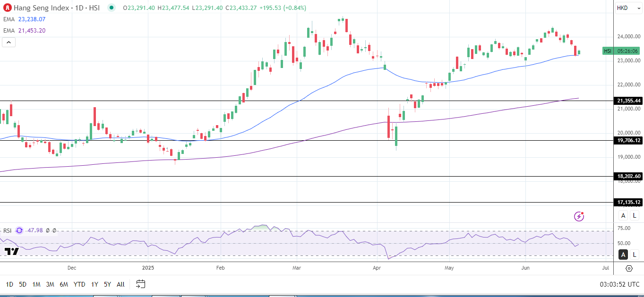The width and height of the screenshot is (644, 297).
Task: Select the All time range
Action: 120,284
